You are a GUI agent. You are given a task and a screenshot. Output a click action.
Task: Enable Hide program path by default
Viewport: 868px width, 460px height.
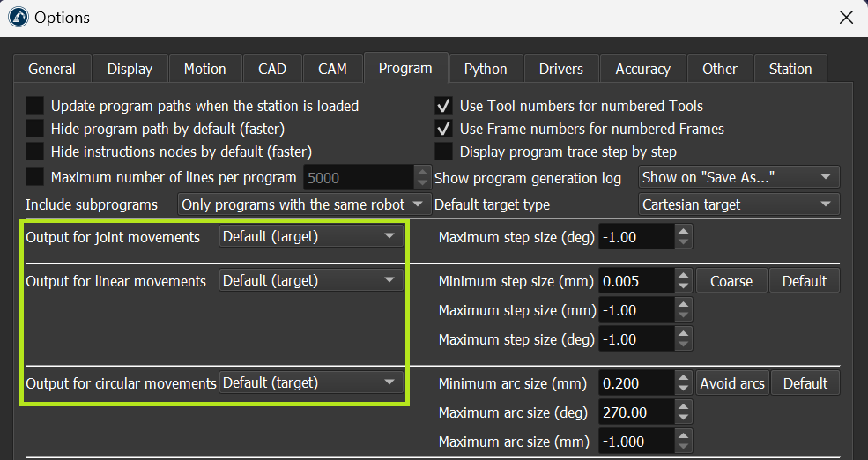[35, 129]
